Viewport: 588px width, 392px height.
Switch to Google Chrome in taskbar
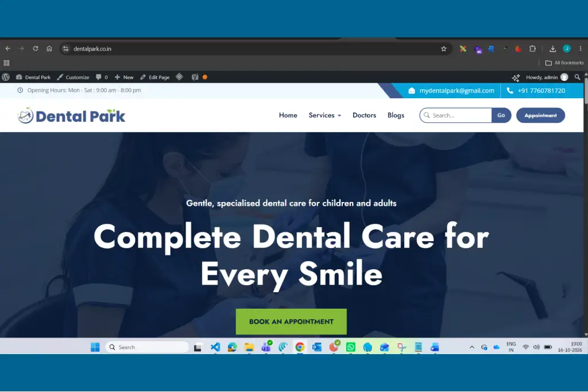click(x=300, y=347)
